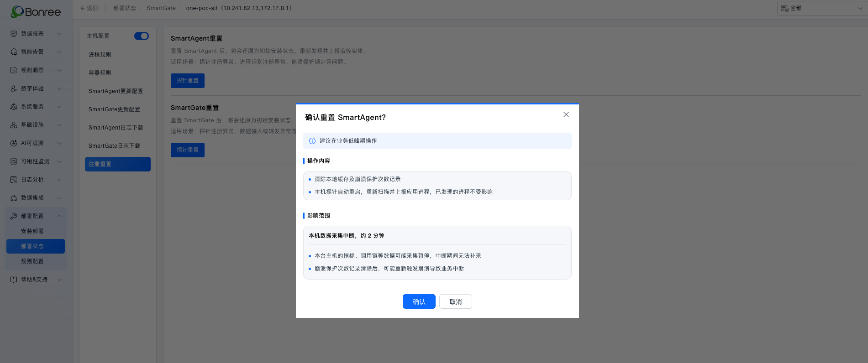Click the 清除本地缓存及崩溃保护次数记录 line

pos(358,179)
